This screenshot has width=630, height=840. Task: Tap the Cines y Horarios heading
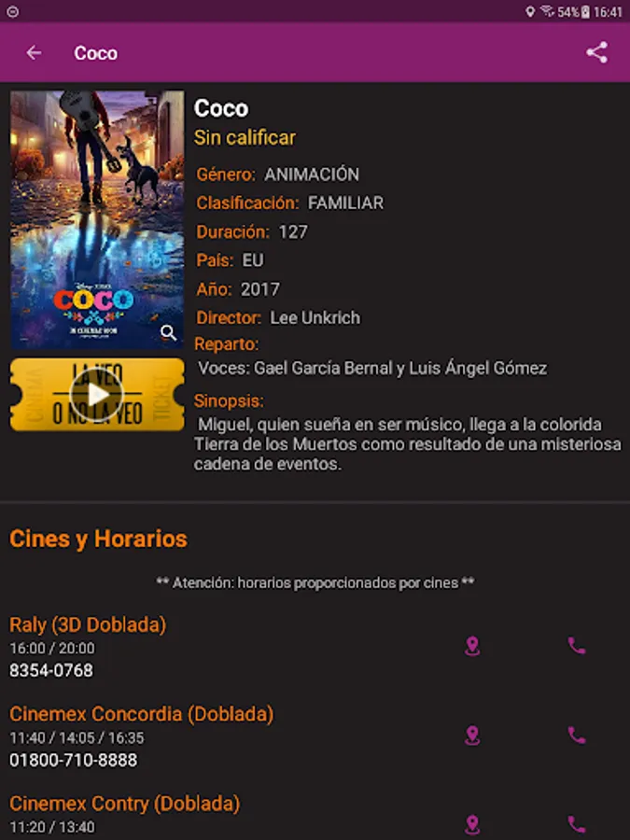(x=99, y=539)
